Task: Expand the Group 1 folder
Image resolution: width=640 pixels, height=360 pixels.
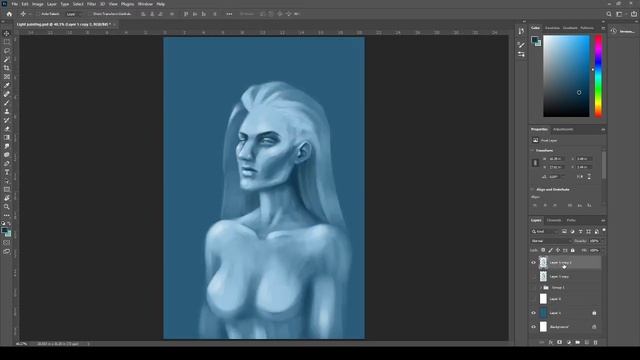Action: click(x=541, y=288)
